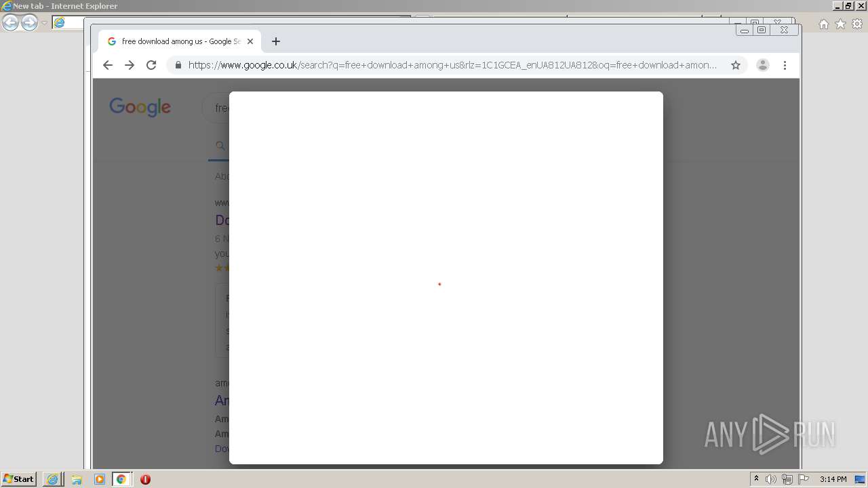Open Internet Explorer Favorites star
This screenshot has height=488, width=868.
[840, 24]
